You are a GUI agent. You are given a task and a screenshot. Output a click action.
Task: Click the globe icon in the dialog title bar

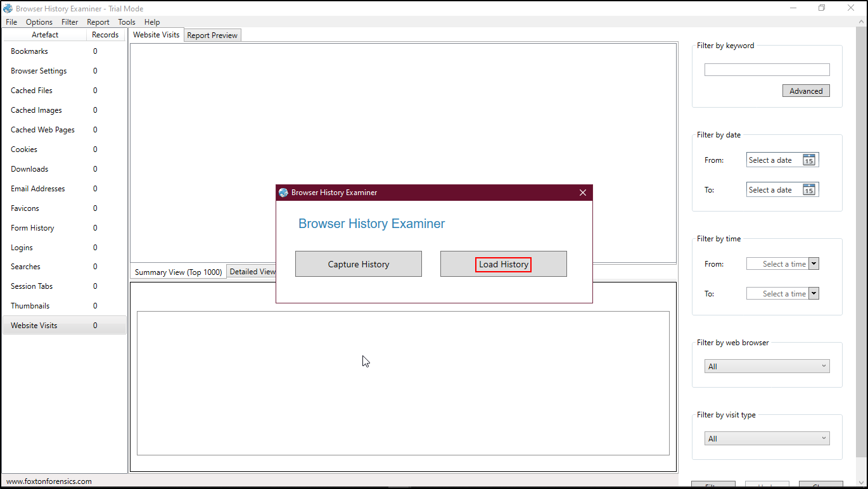283,193
